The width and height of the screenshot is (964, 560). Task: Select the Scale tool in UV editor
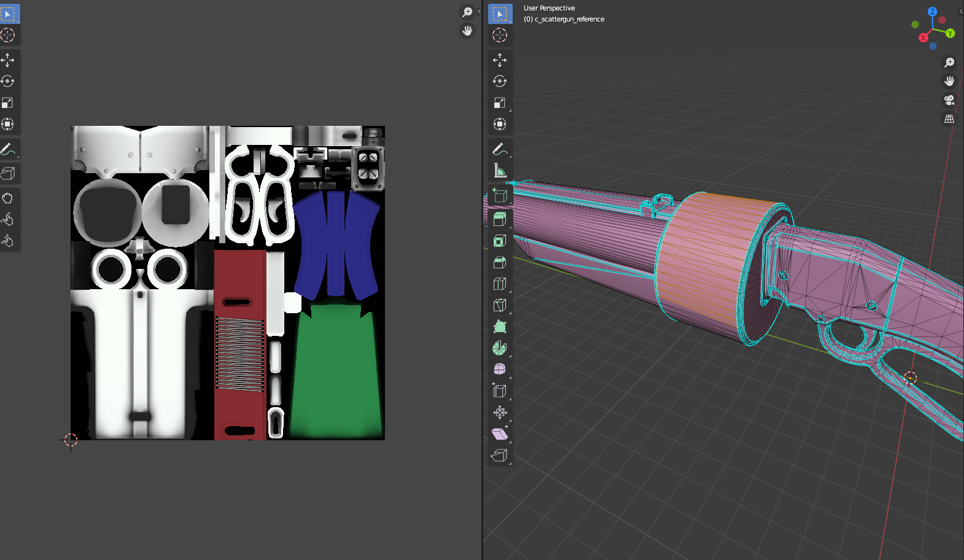9,103
